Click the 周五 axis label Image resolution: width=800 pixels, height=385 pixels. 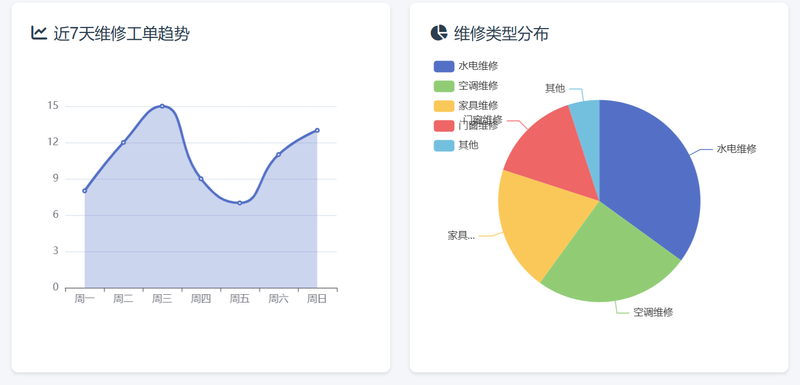(x=240, y=299)
